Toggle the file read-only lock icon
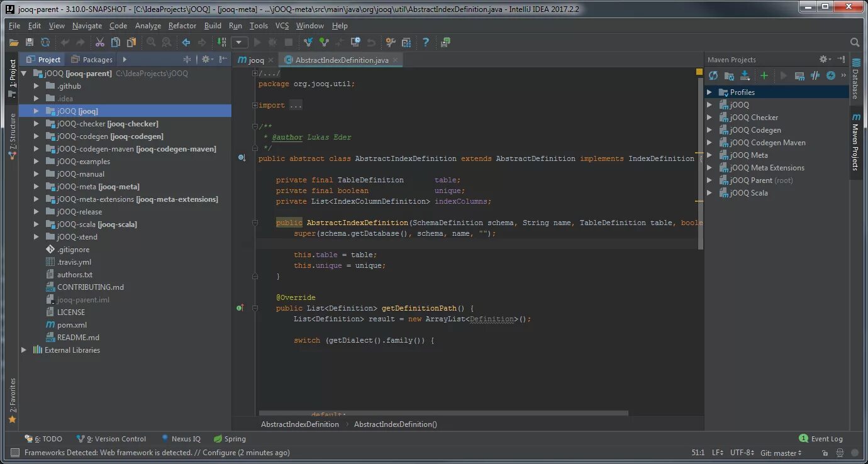Viewport: 868px width, 464px height. point(825,453)
